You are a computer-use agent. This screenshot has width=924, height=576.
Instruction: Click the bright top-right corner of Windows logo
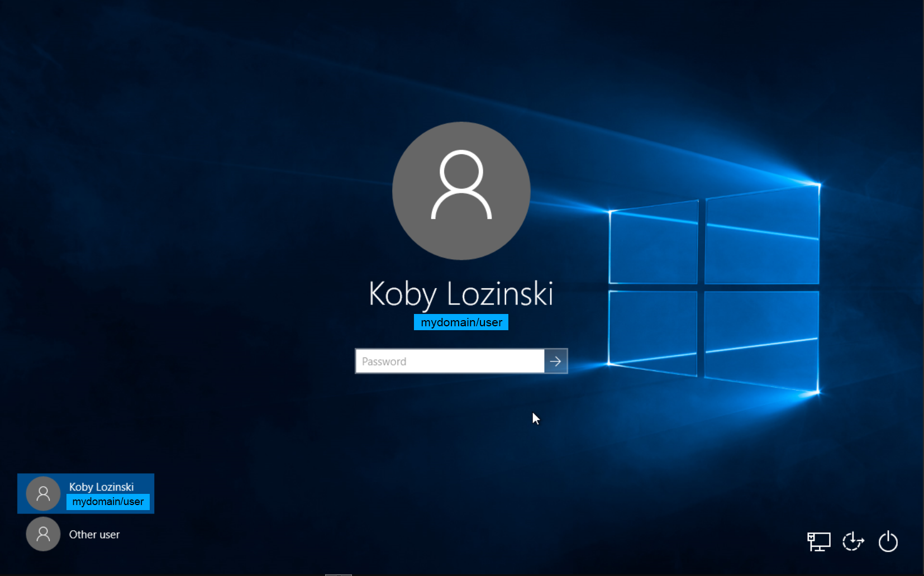[x=818, y=184]
